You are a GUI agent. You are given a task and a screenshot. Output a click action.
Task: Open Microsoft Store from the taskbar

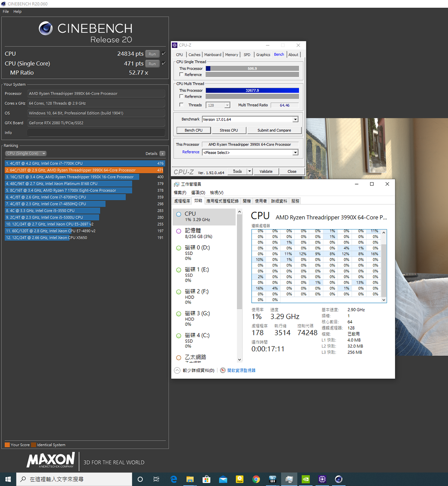click(206, 479)
